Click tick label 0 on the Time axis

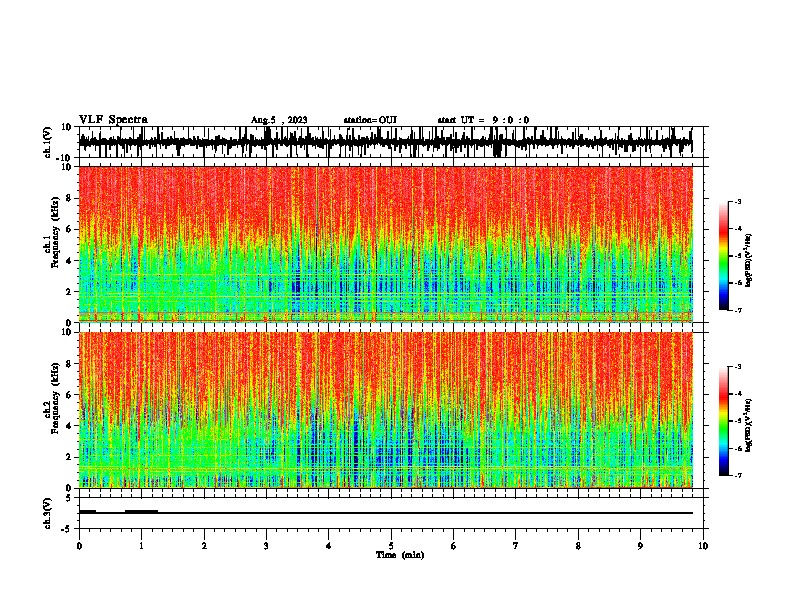pyautogui.click(x=79, y=546)
